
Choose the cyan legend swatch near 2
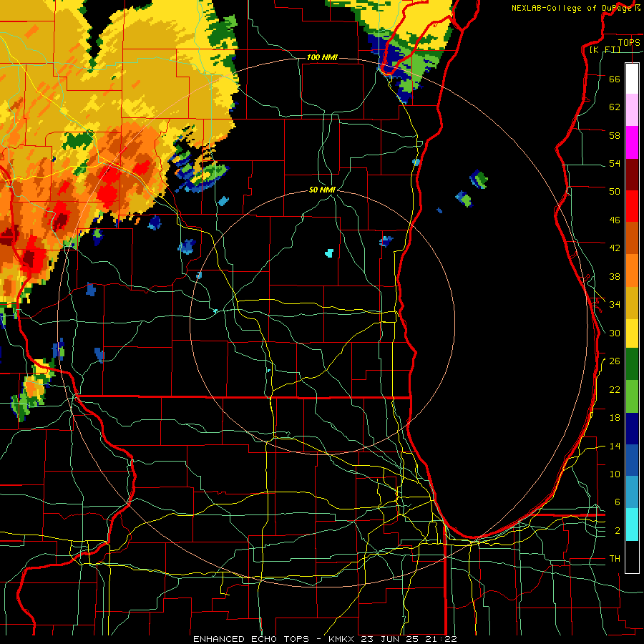(x=632, y=525)
